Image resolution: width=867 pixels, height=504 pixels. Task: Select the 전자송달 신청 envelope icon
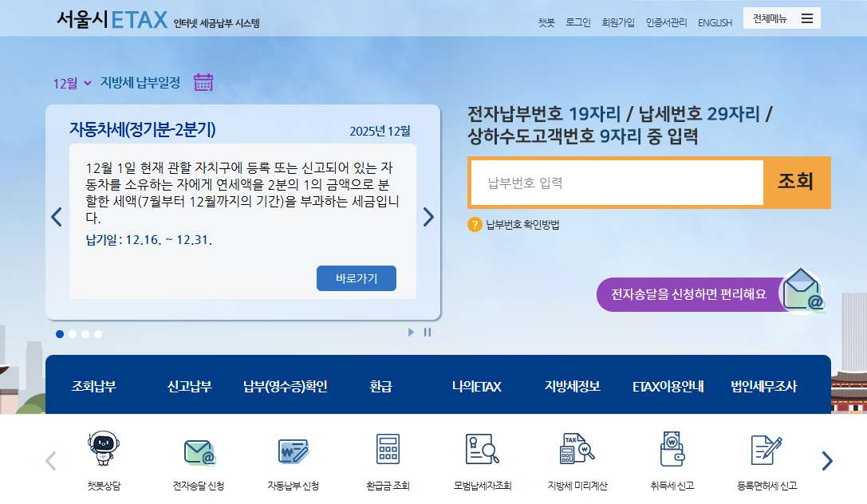tap(198, 451)
